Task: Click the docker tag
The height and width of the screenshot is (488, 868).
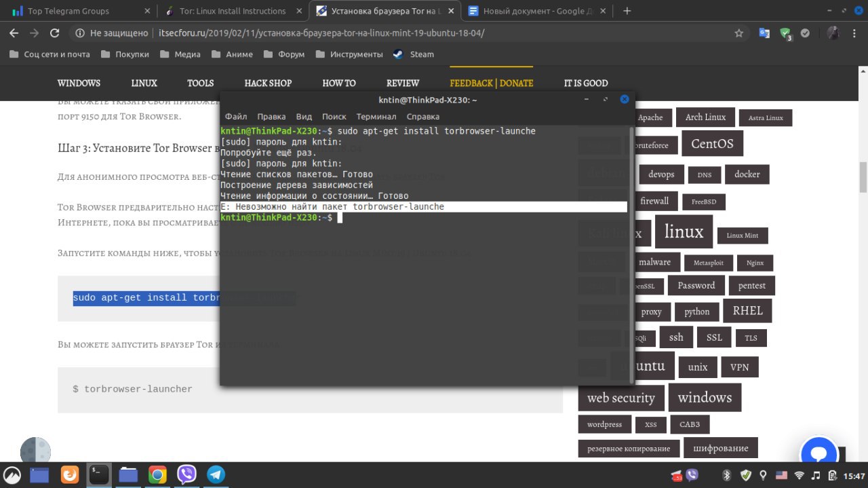Action: [x=747, y=174]
